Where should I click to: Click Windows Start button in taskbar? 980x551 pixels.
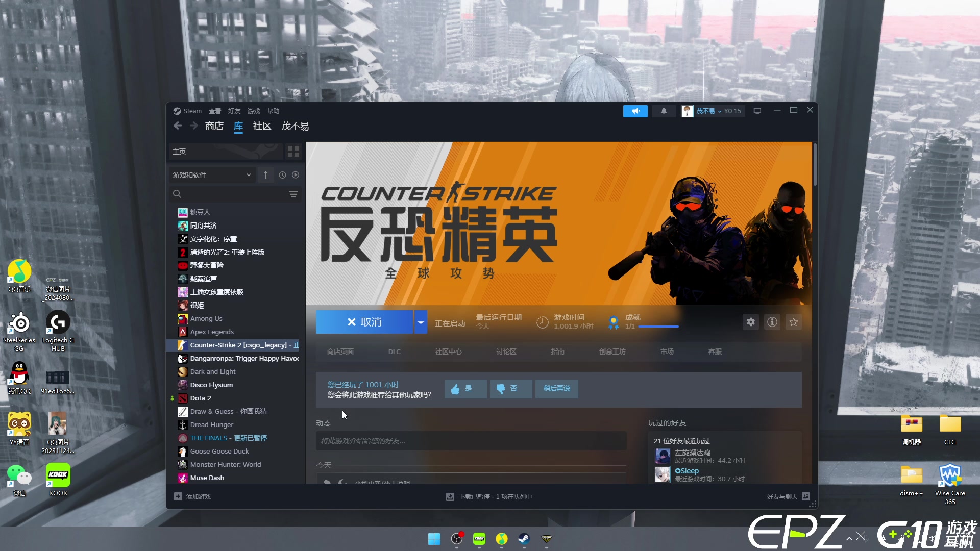(x=434, y=539)
